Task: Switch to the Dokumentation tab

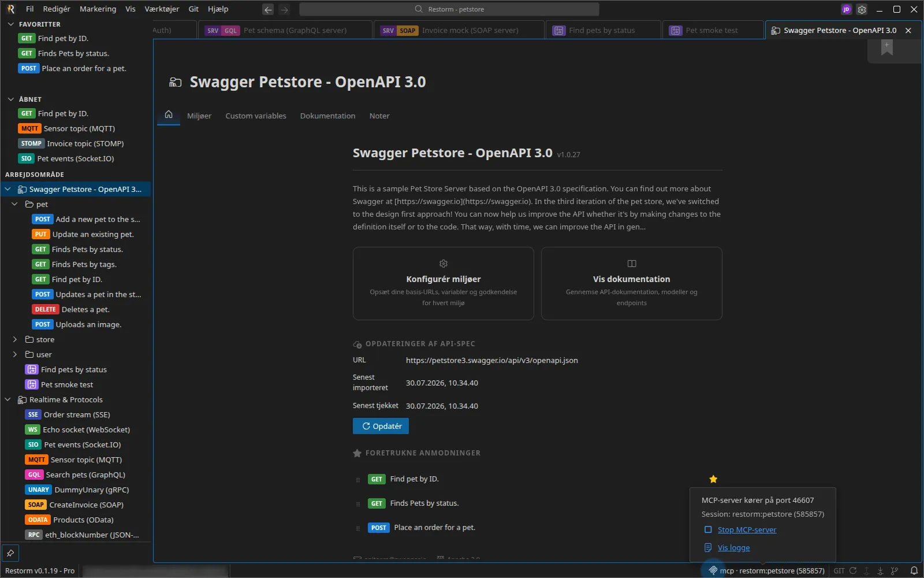Action: [x=327, y=116]
